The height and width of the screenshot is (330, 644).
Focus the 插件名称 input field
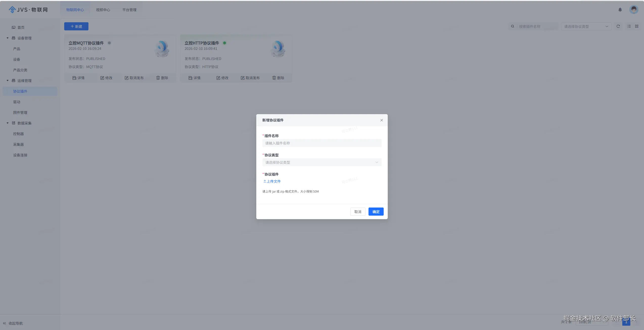pyautogui.click(x=321, y=143)
